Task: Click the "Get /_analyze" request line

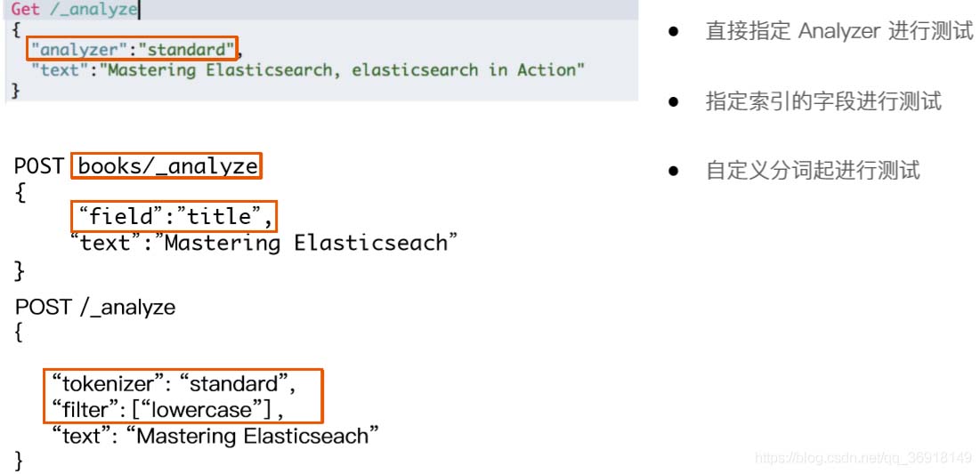Action: click(76, 11)
